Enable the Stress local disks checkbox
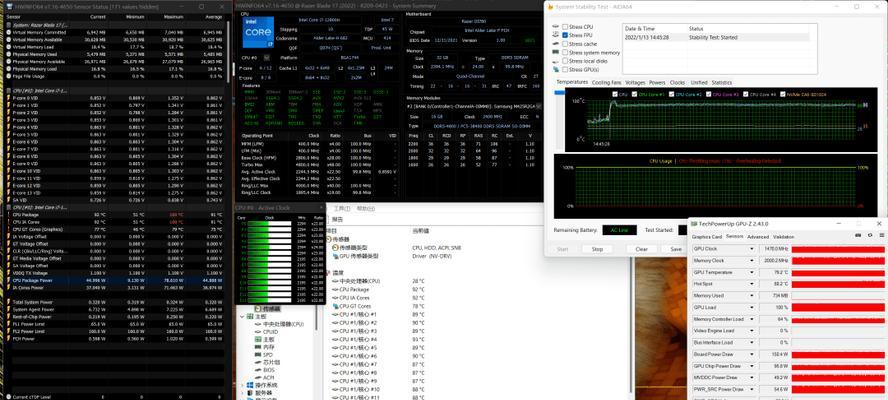The image size is (888, 400). (565, 61)
